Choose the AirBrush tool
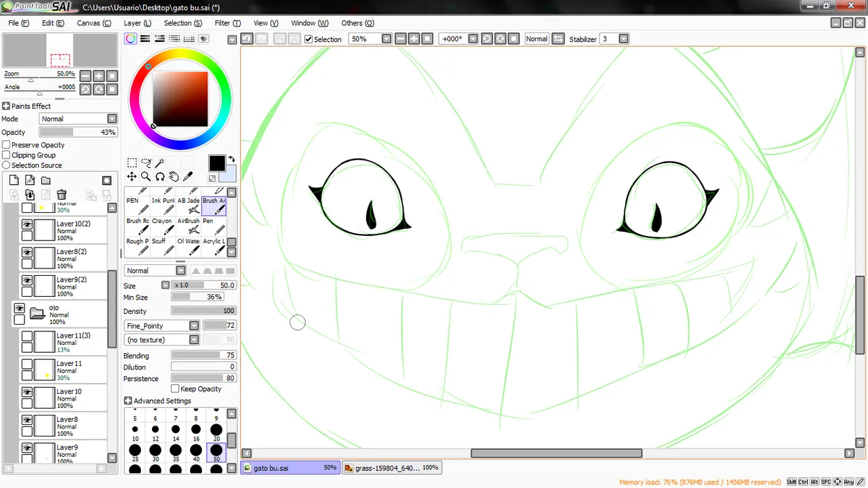 pos(189,226)
